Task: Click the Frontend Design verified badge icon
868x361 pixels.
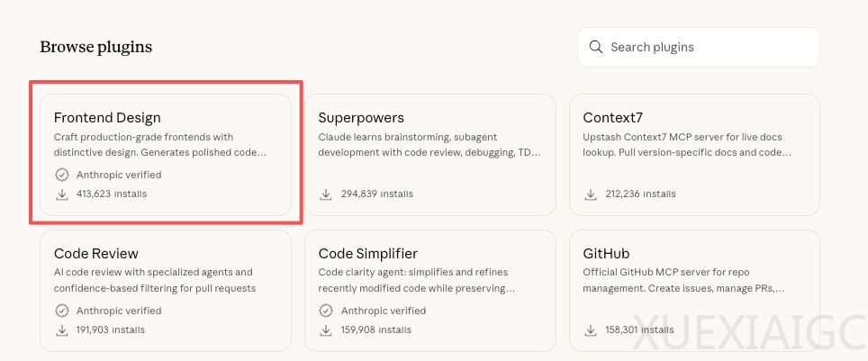Action: [x=62, y=175]
